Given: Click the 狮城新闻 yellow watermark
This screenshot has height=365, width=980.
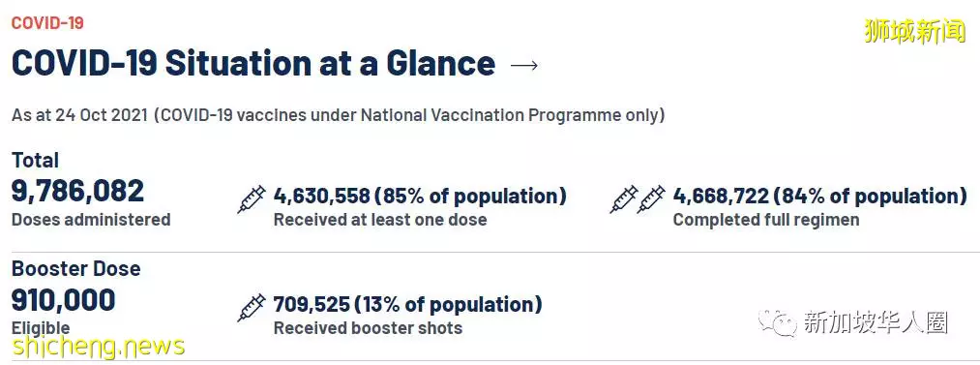Looking at the screenshot, I should (915, 31).
